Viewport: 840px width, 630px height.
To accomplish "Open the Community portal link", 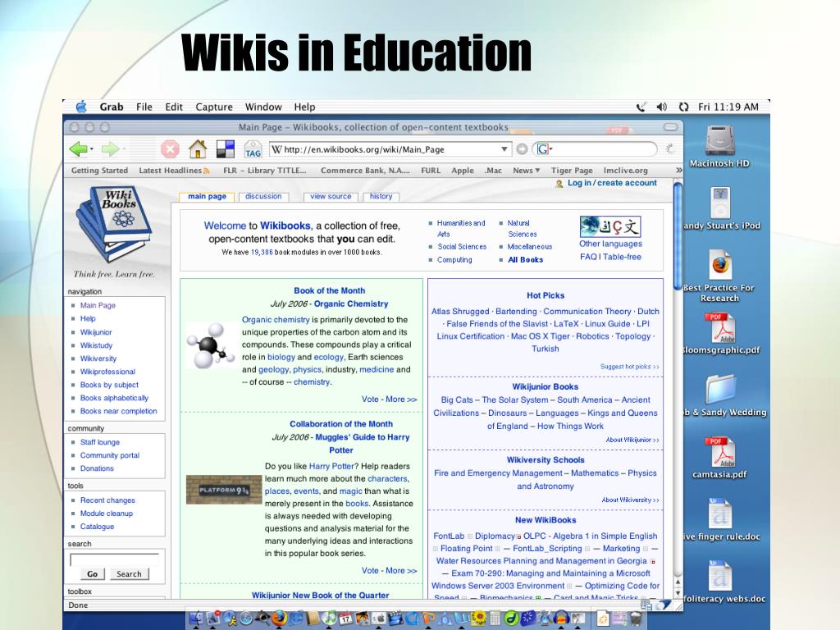I will click(110, 455).
